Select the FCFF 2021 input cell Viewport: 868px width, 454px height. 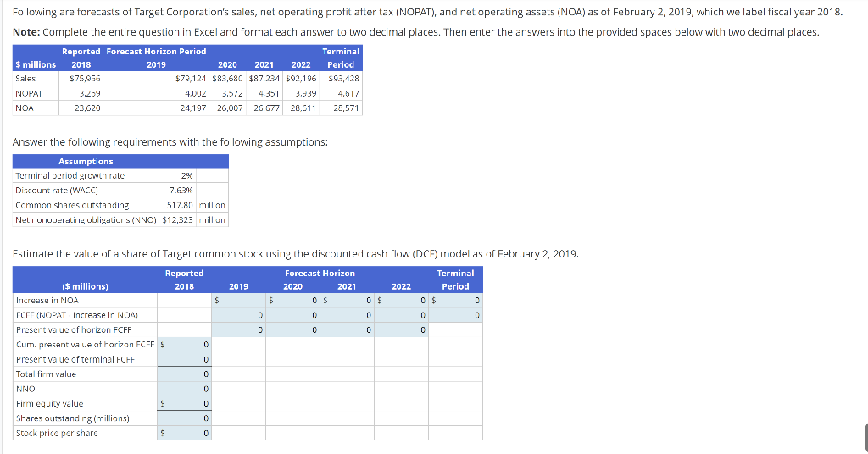347,315
